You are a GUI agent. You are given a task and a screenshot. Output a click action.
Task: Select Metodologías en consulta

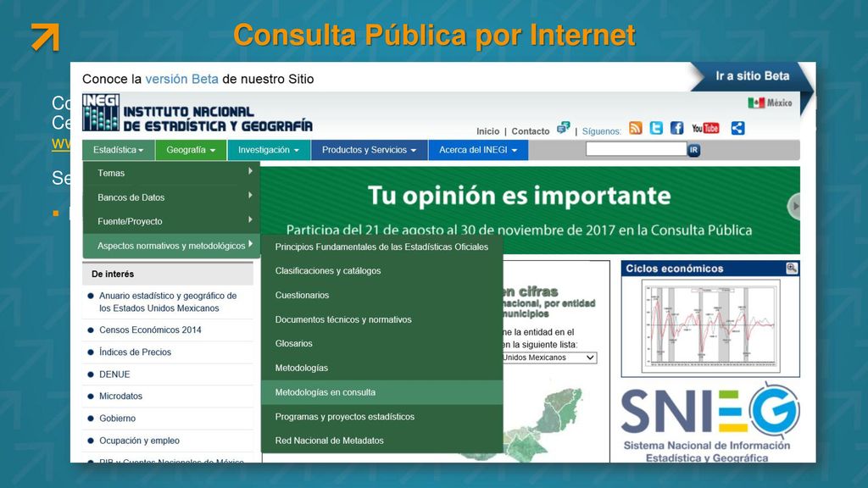point(382,392)
